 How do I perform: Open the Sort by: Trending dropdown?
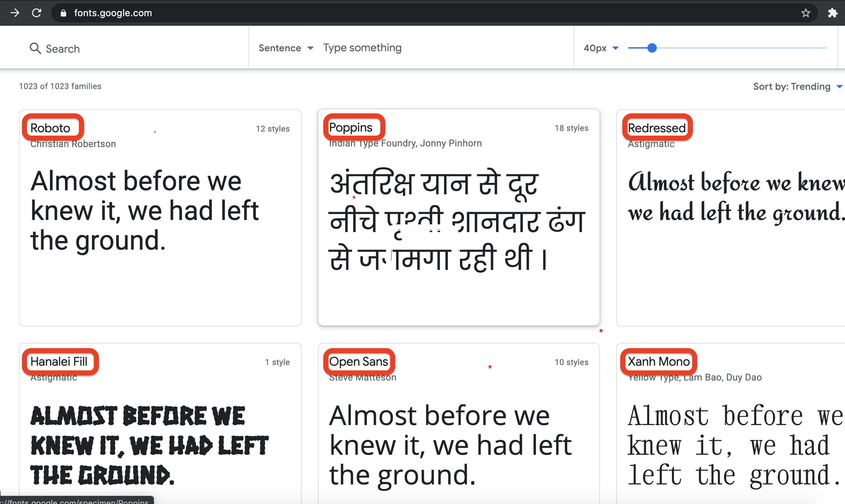click(797, 87)
